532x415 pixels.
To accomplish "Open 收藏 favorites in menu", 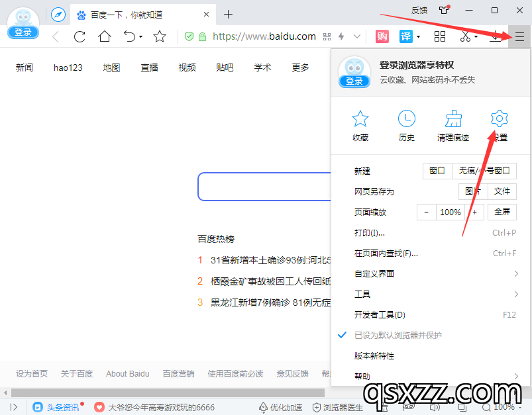I will [360, 126].
